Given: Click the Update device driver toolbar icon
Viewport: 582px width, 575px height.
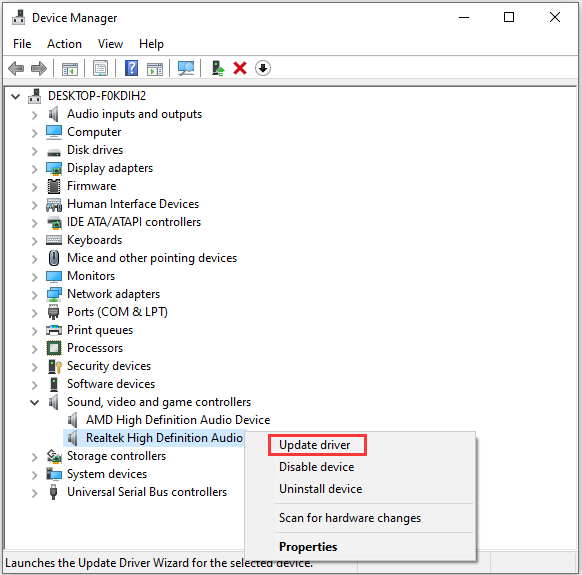Looking at the screenshot, I should pyautogui.click(x=218, y=68).
